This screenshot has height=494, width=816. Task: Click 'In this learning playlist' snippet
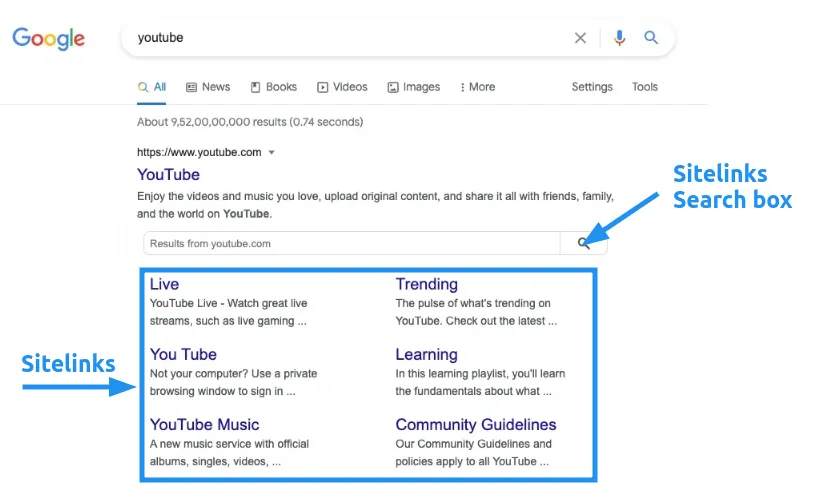(x=480, y=382)
